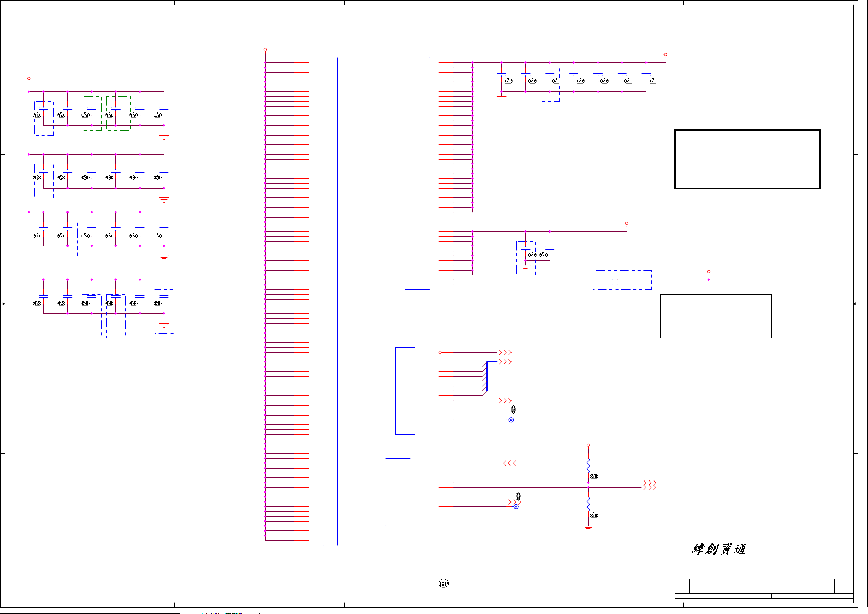Click the power node feeding the four left capacitor banks
868x614 pixels.
pyautogui.click(x=29, y=78)
